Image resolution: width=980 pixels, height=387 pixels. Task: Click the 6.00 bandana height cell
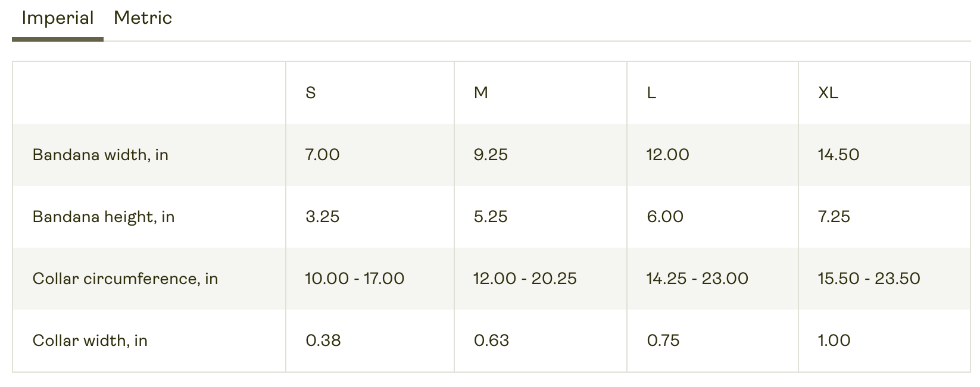click(665, 217)
